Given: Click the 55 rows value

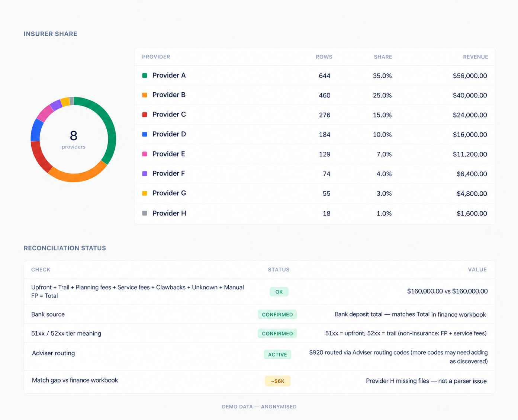Looking at the screenshot, I should click(x=326, y=194).
